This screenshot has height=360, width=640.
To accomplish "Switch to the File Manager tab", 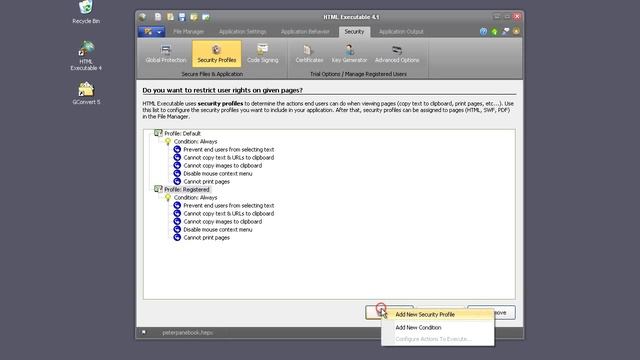I will pos(189,31).
